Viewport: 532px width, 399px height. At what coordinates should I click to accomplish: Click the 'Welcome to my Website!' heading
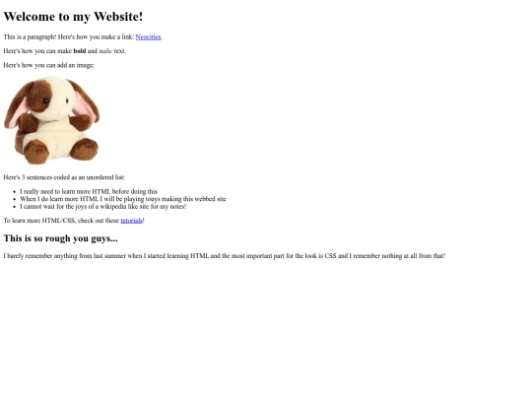point(73,17)
